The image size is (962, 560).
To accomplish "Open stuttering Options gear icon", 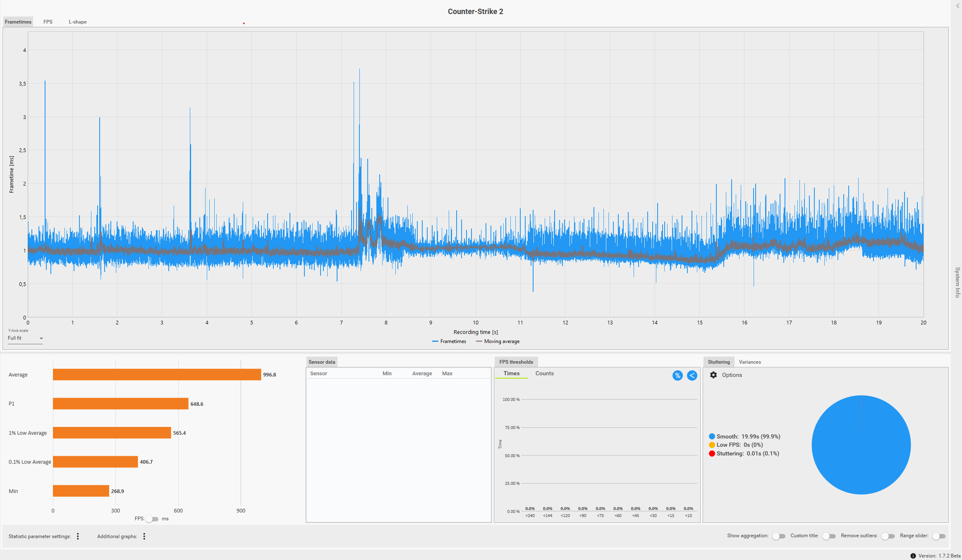I will tap(713, 375).
